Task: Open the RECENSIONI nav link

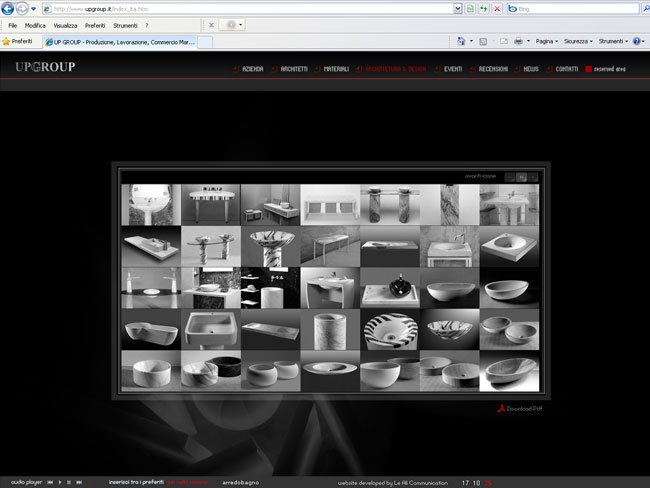Action: (x=493, y=69)
